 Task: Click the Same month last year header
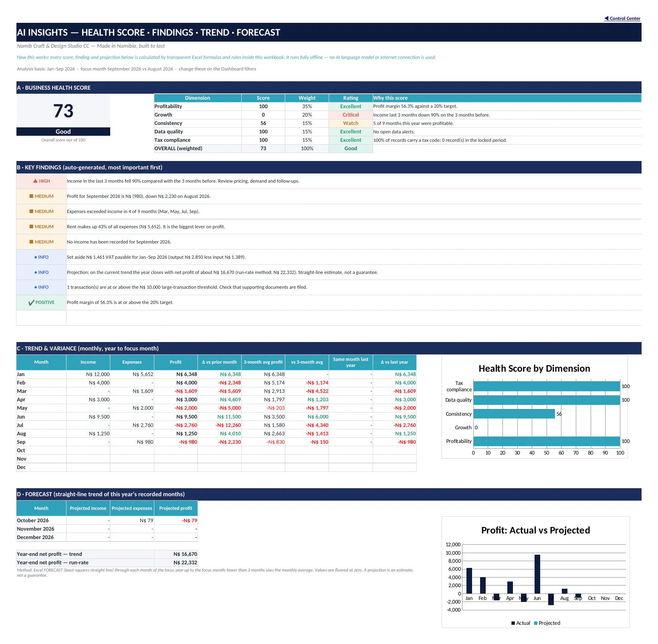[x=351, y=362]
